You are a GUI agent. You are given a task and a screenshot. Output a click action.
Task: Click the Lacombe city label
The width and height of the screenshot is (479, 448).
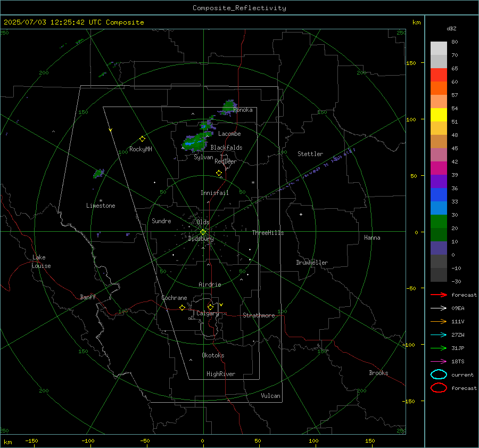(229, 134)
